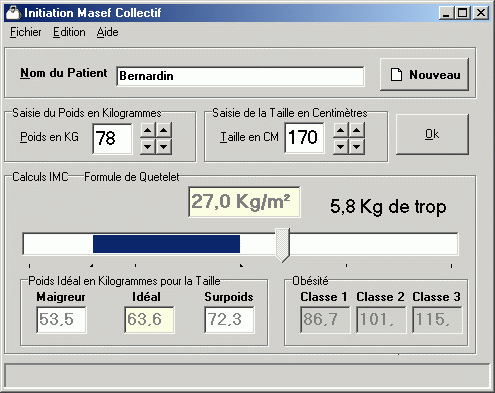The width and height of the screenshot is (495, 393).
Task: Click the empty status bar at the window bottom
Action: (x=247, y=376)
